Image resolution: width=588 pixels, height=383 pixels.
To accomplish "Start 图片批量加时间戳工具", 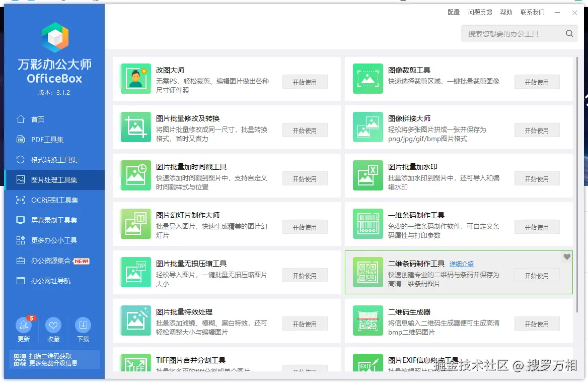I will (x=305, y=179).
